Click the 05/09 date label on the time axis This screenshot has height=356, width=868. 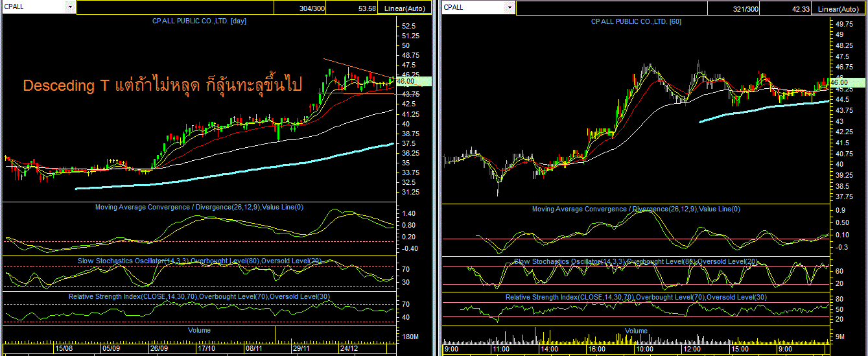click(x=111, y=348)
